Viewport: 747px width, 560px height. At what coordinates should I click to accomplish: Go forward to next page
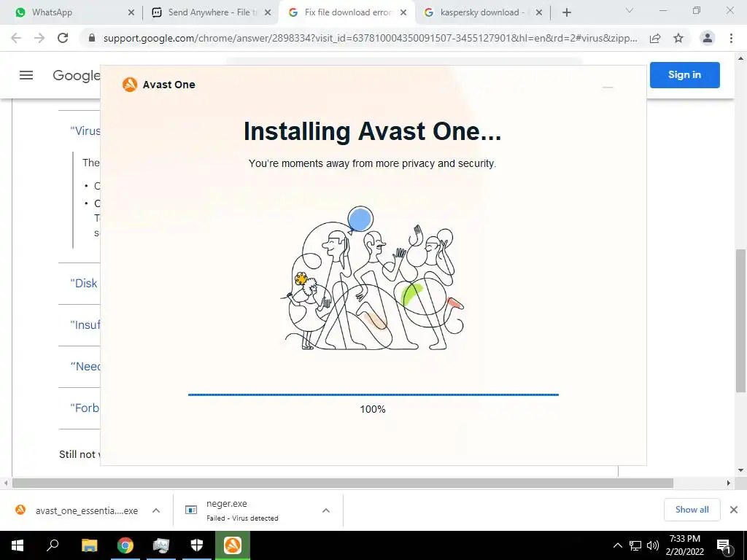pos(39,38)
